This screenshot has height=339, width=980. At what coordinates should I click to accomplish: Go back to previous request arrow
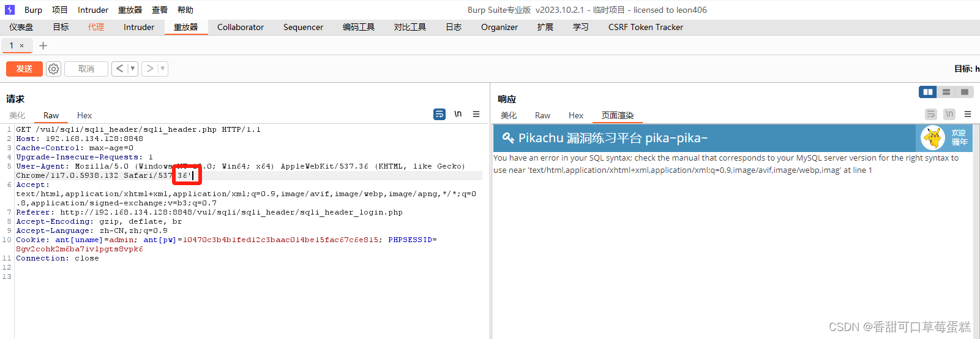click(120, 69)
